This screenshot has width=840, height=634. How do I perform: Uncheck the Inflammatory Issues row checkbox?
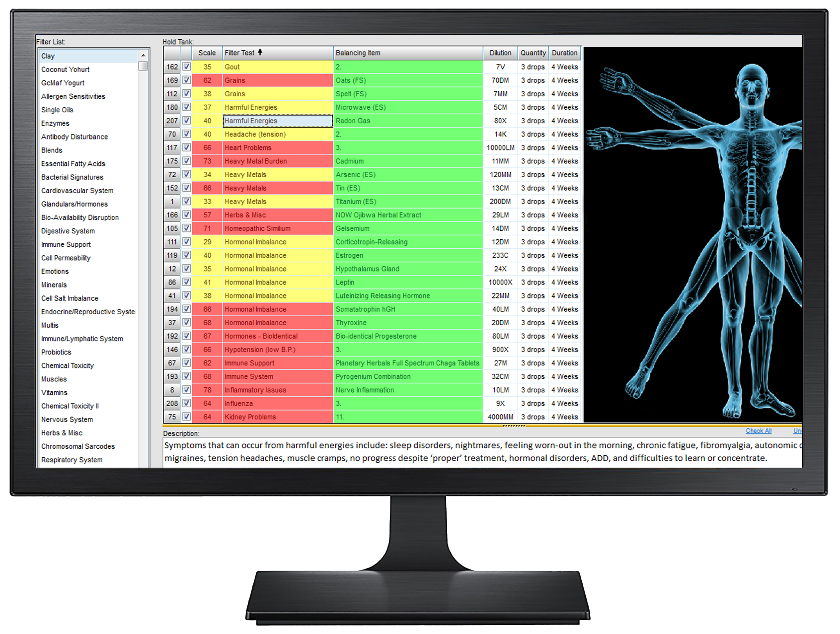coord(186,390)
